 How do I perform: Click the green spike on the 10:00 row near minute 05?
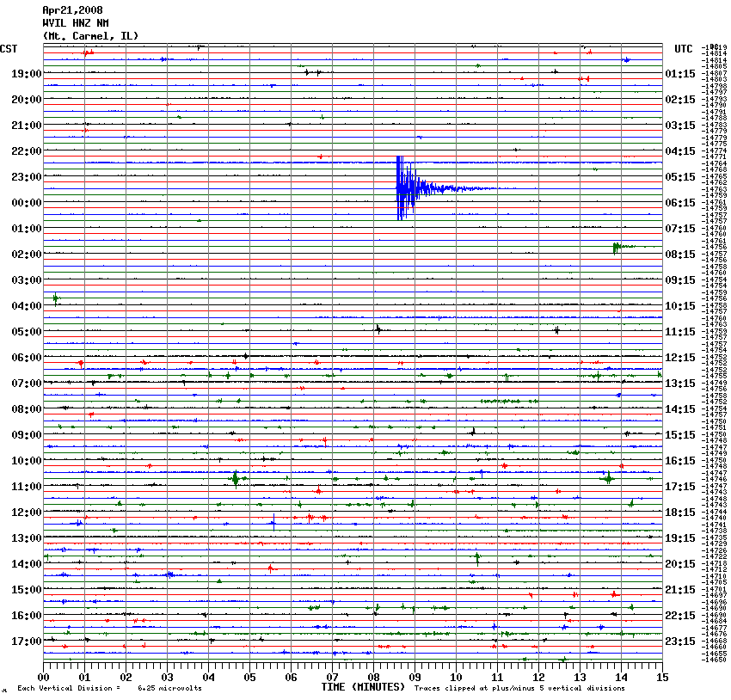click(236, 479)
